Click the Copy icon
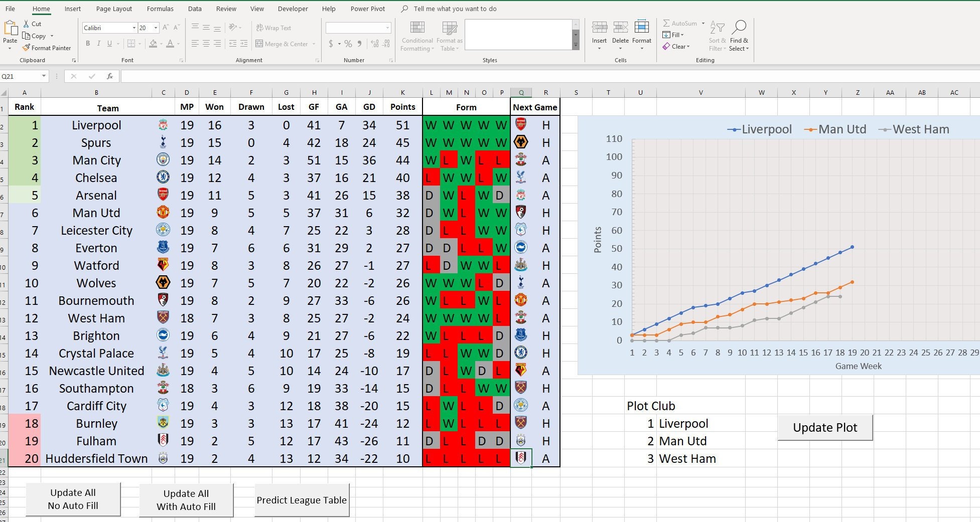980x522 pixels. pyautogui.click(x=26, y=36)
